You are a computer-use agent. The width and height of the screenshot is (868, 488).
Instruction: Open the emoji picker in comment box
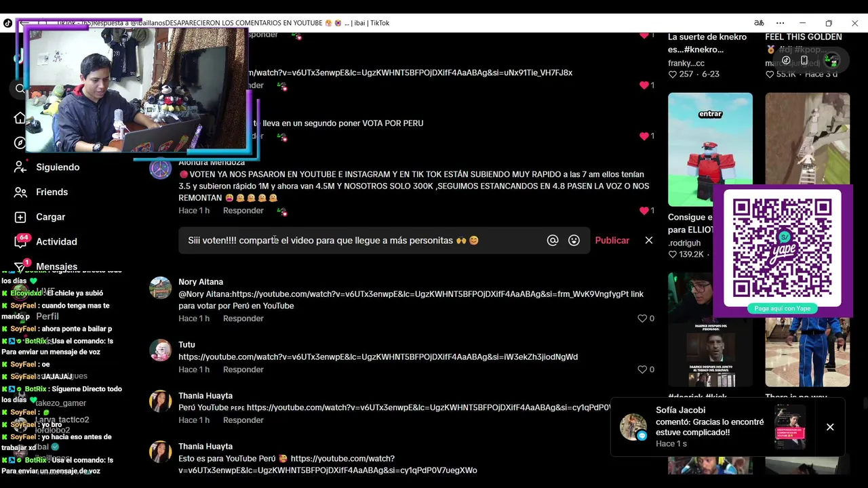tap(574, 241)
